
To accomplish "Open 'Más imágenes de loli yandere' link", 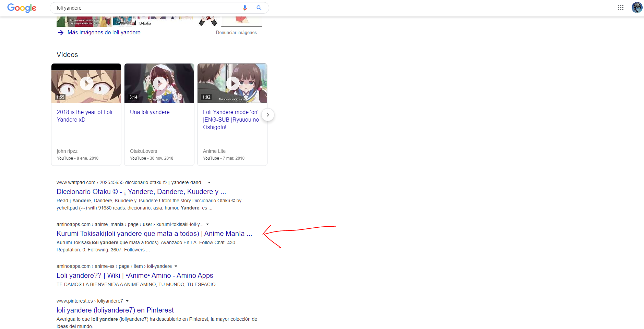I will coord(104,33).
